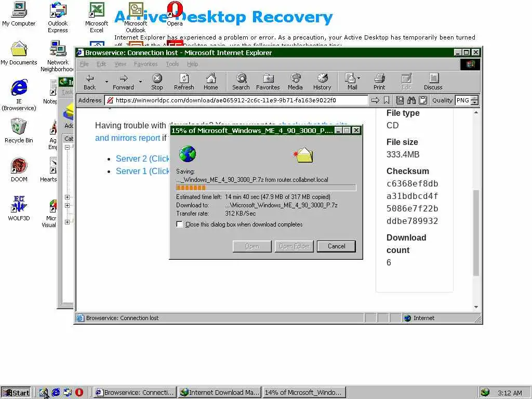Go back with the Back toolbar button
532x399 pixels.
(89, 82)
